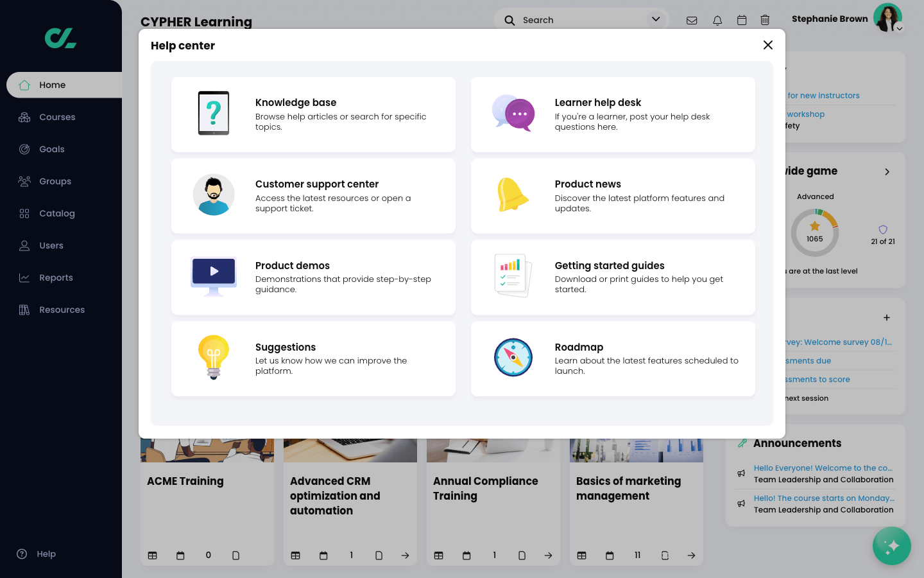924x578 pixels.
Task: Click the pencil icon beside Announcements
Action: (742, 443)
